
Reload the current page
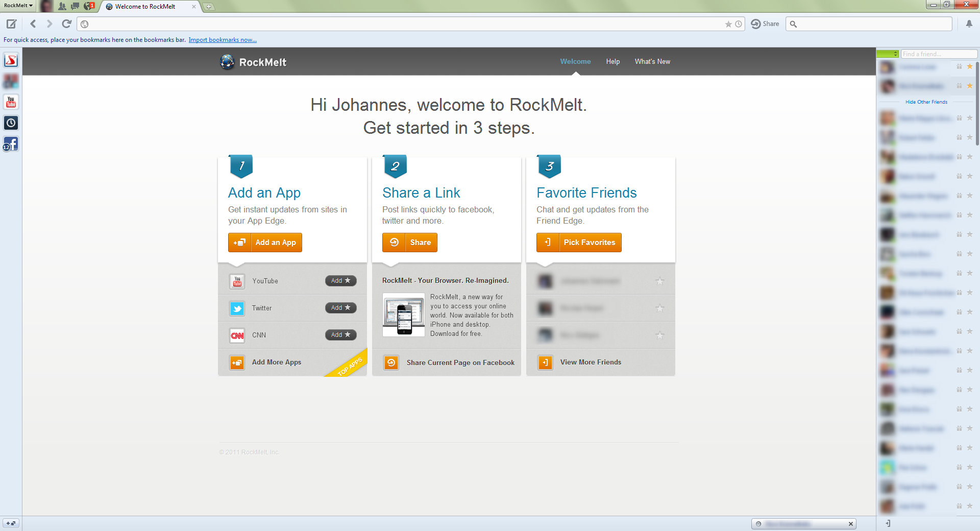(66, 24)
